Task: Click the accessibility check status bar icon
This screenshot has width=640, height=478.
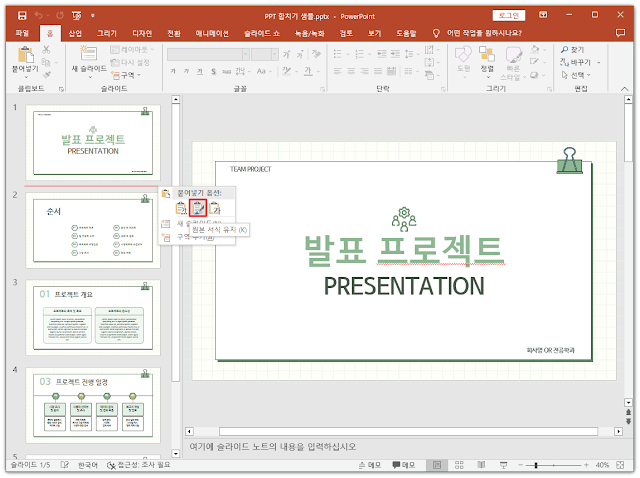Action: coord(111,465)
